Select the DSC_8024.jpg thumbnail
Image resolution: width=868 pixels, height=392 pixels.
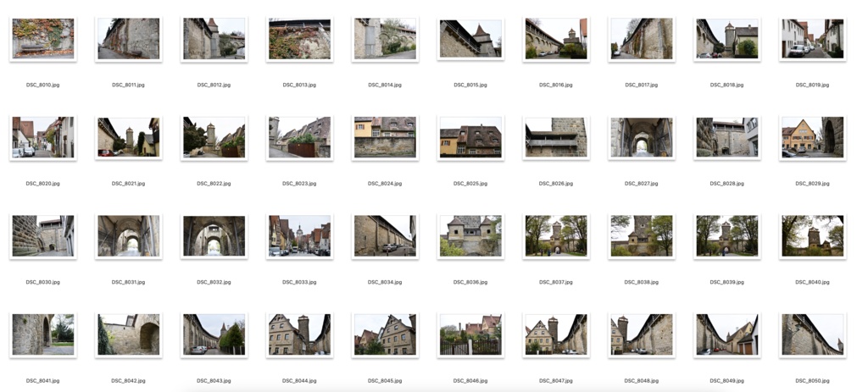pos(385,137)
